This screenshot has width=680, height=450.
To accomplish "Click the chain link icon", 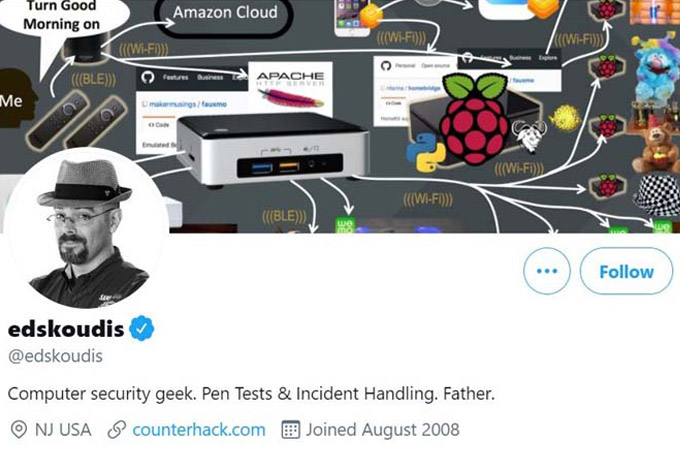I will tap(117, 430).
